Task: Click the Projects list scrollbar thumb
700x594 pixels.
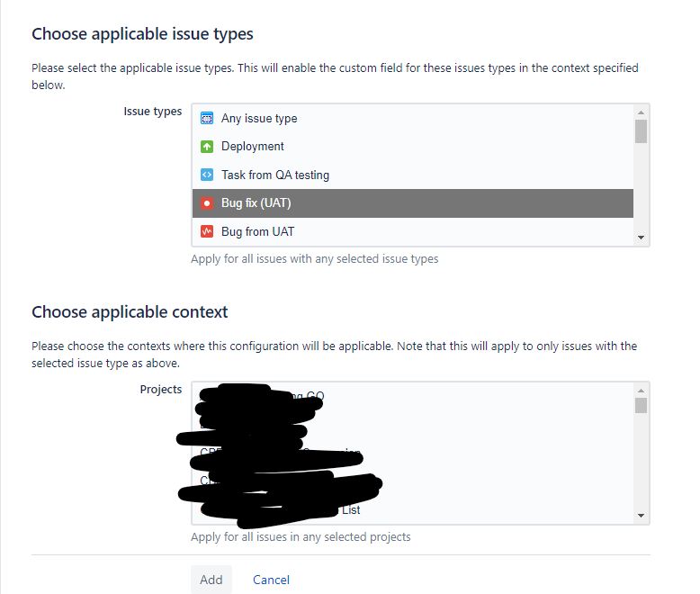Action: (642, 406)
